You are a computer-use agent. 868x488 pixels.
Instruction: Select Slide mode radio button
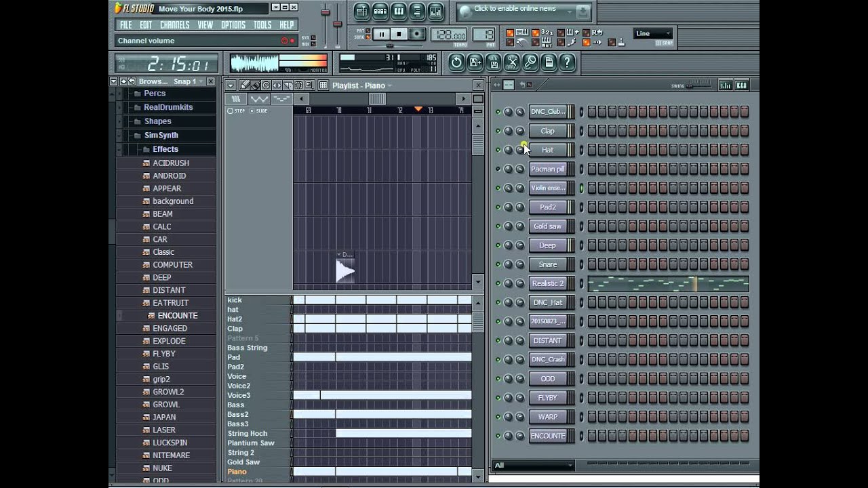252,110
